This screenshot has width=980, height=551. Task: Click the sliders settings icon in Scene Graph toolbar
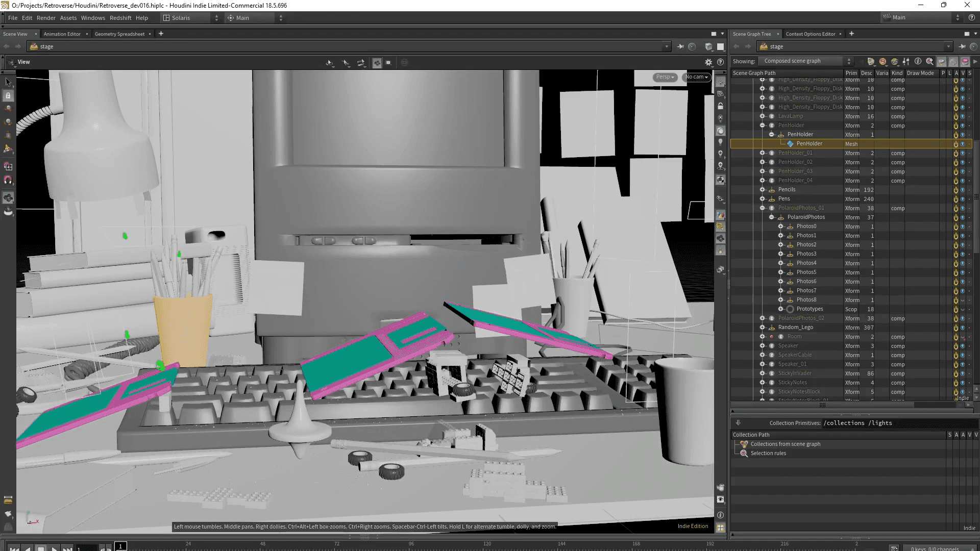click(906, 61)
